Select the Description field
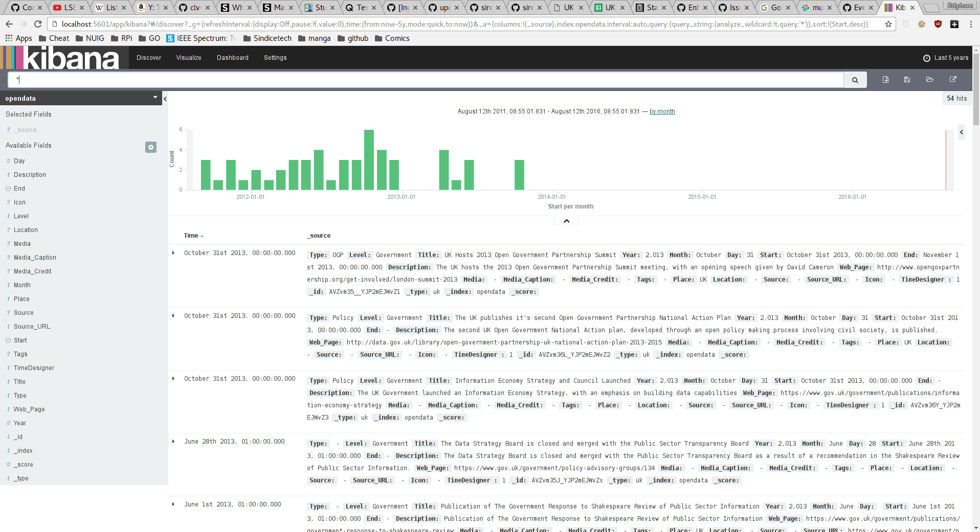980x532 pixels. pos(30,175)
